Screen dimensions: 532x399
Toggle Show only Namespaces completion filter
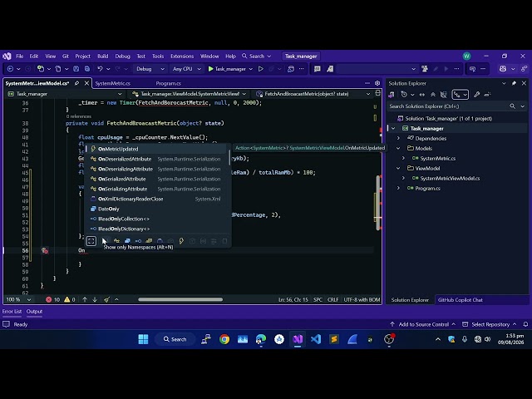click(106, 241)
